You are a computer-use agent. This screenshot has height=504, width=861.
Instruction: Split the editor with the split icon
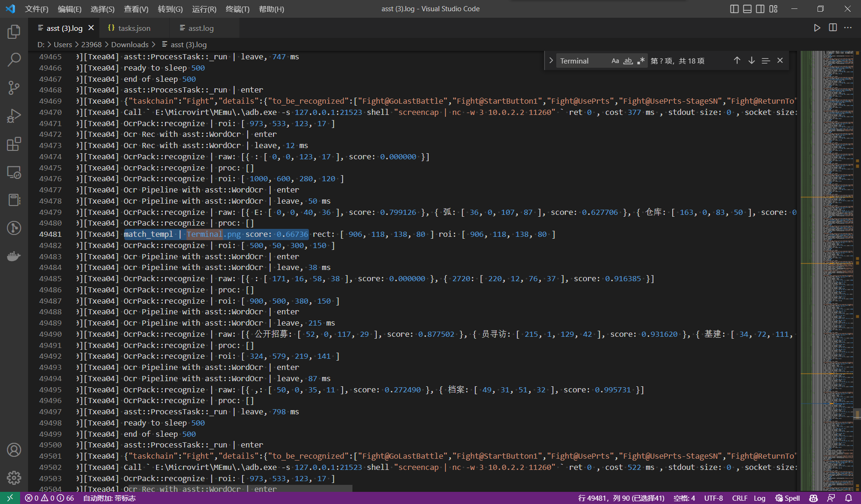click(832, 28)
